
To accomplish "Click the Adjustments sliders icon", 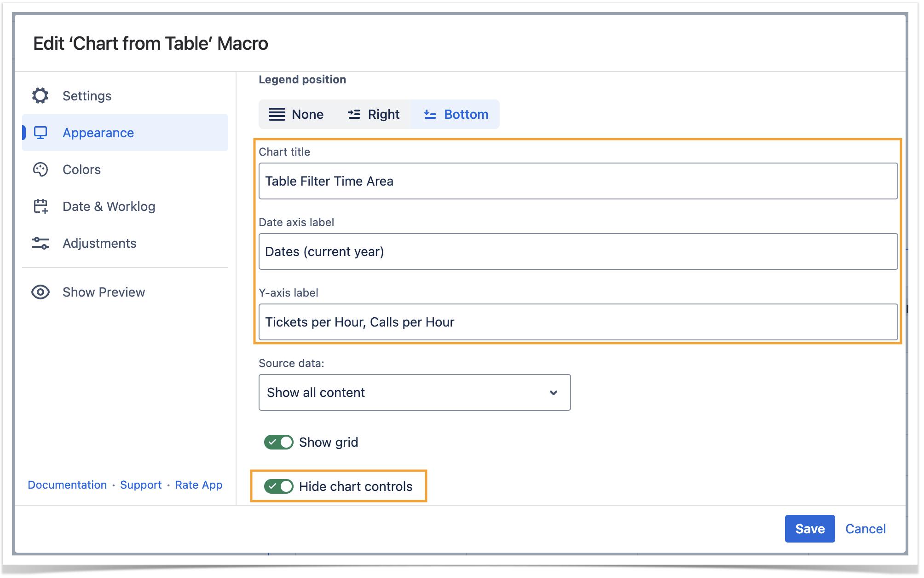I will click(40, 243).
